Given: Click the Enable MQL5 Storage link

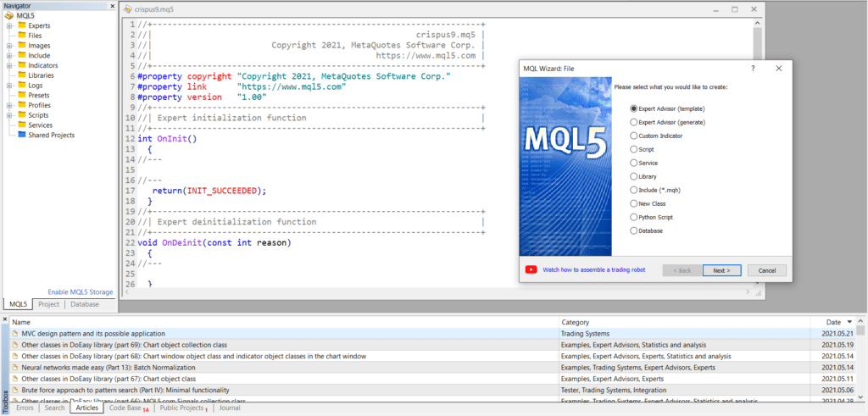Looking at the screenshot, I should [81, 291].
